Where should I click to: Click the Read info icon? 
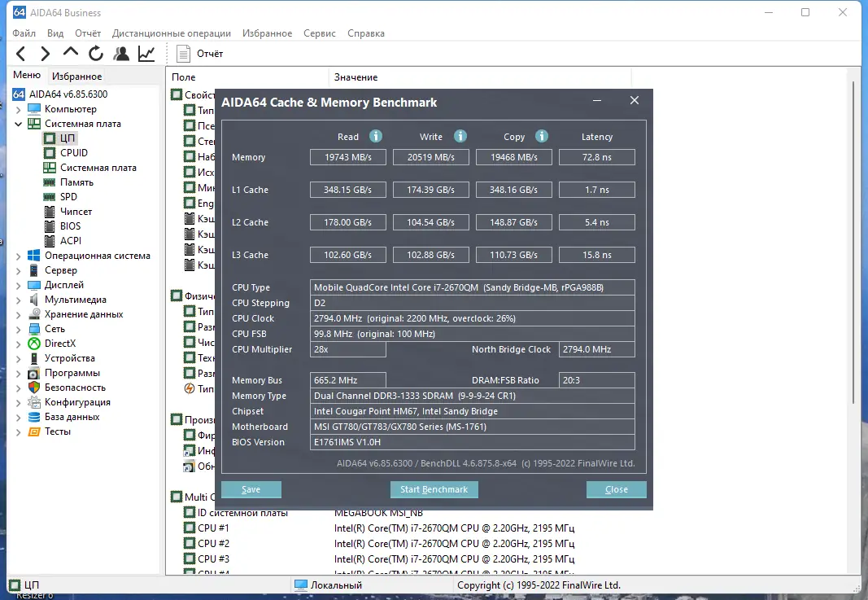pos(376,136)
